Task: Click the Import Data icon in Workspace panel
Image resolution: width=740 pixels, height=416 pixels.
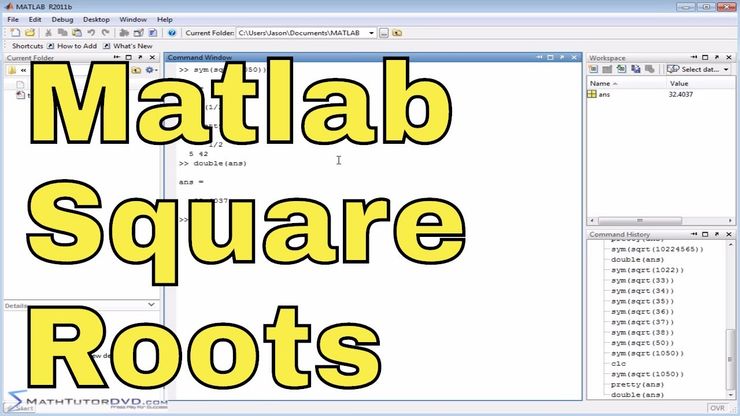Action: [621, 69]
